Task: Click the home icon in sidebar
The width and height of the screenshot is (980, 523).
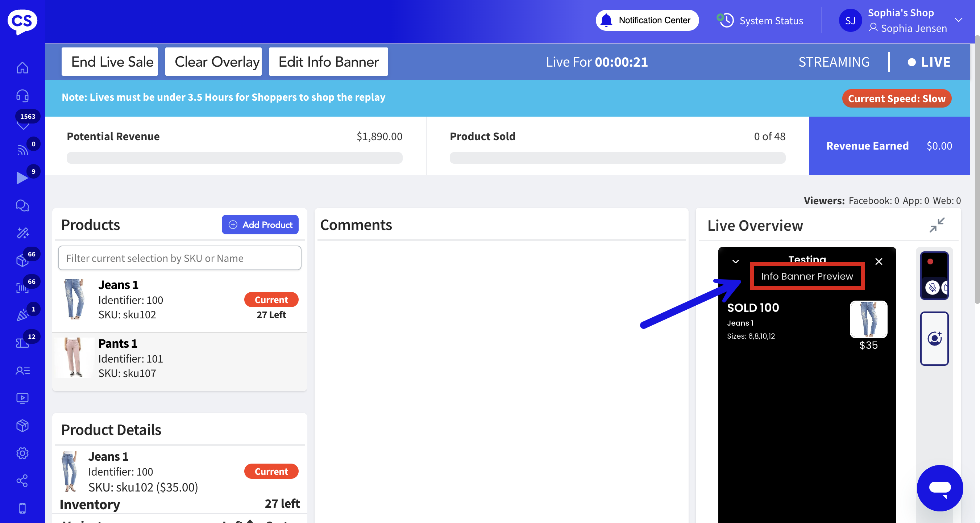Action: point(22,68)
